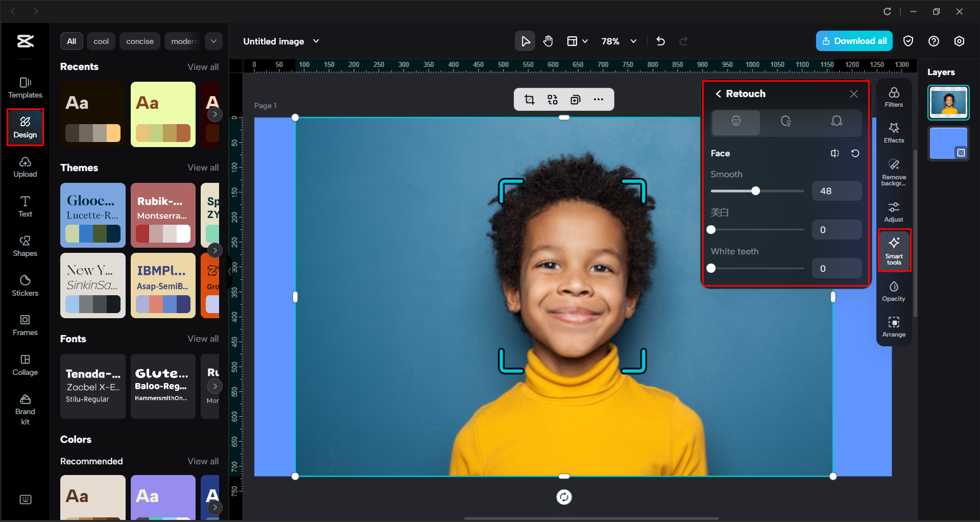Activate the Hand pan tool
The image size is (980, 522).
point(548,41)
